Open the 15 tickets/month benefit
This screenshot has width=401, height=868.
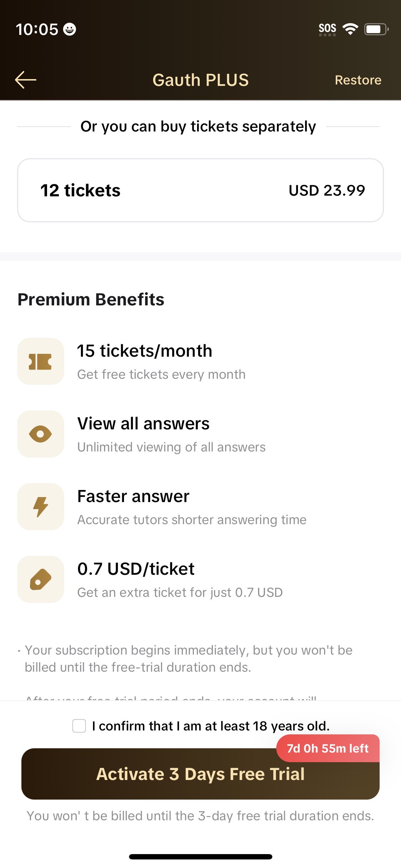pyautogui.click(x=145, y=351)
